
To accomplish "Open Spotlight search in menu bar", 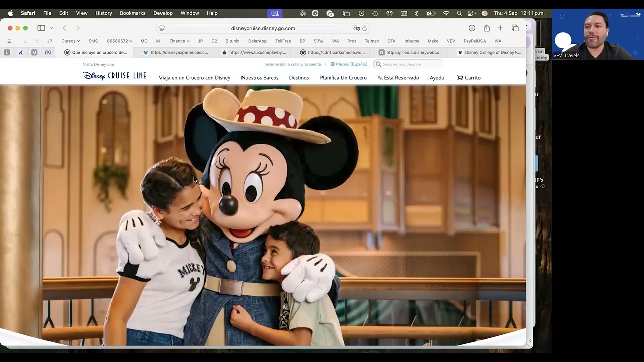I will [459, 13].
